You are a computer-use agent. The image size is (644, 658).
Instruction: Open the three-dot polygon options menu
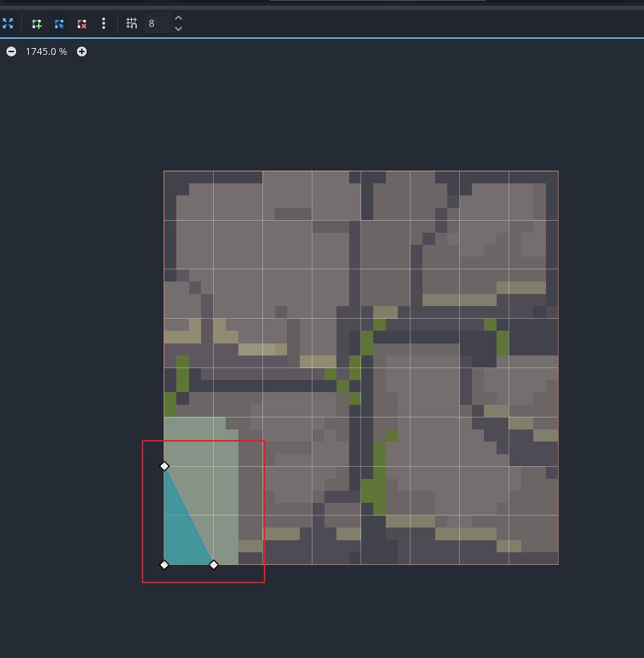pos(104,23)
